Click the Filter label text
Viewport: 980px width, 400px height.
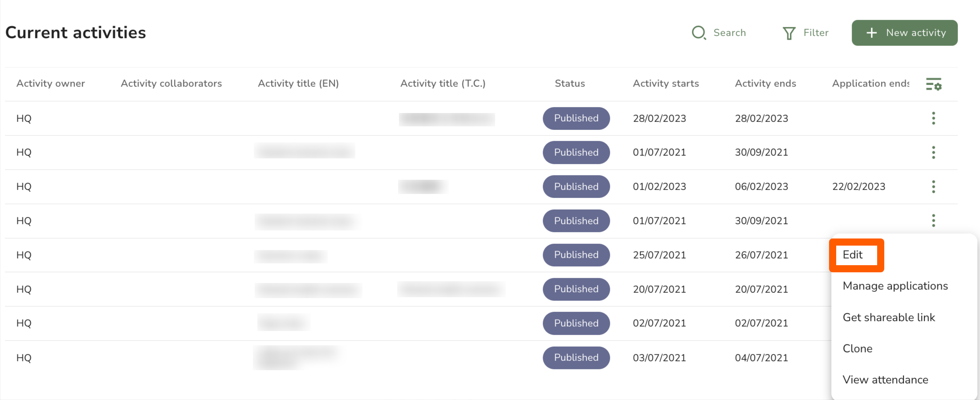[816, 32]
